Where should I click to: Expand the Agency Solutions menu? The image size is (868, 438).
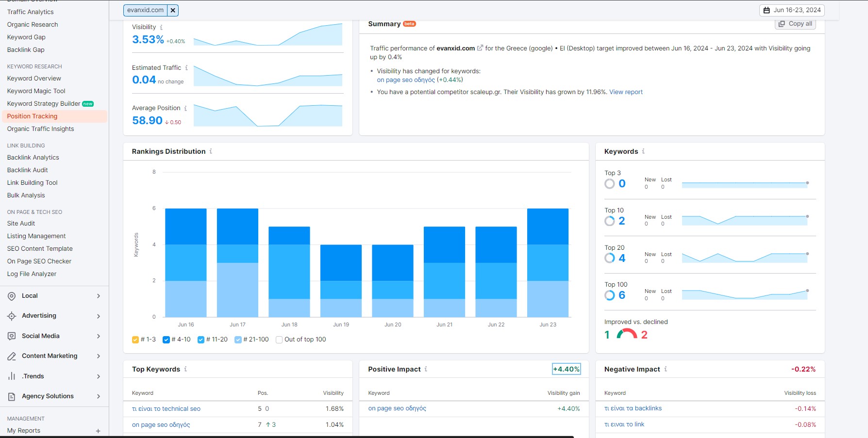click(98, 396)
